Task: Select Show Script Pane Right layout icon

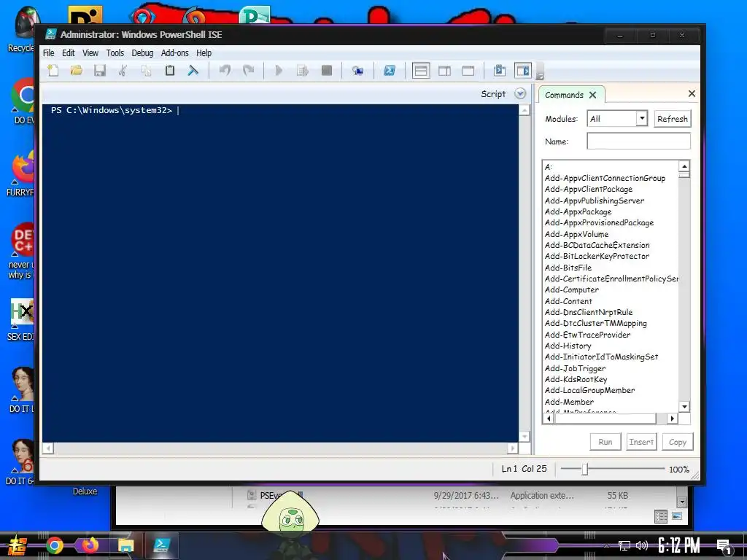Action: point(444,71)
